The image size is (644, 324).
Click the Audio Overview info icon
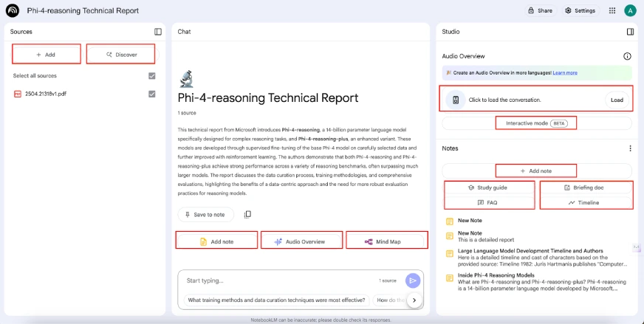click(x=627, y=56)
